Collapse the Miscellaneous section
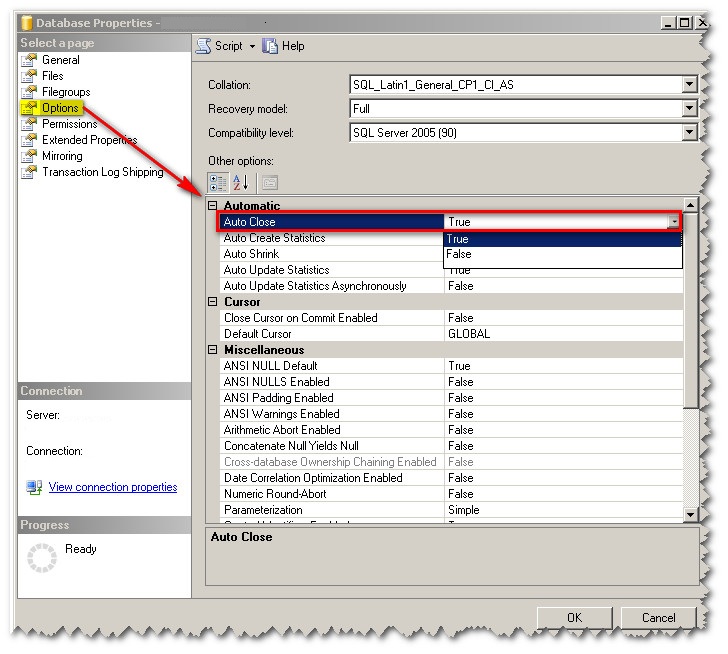 [213, 350]
